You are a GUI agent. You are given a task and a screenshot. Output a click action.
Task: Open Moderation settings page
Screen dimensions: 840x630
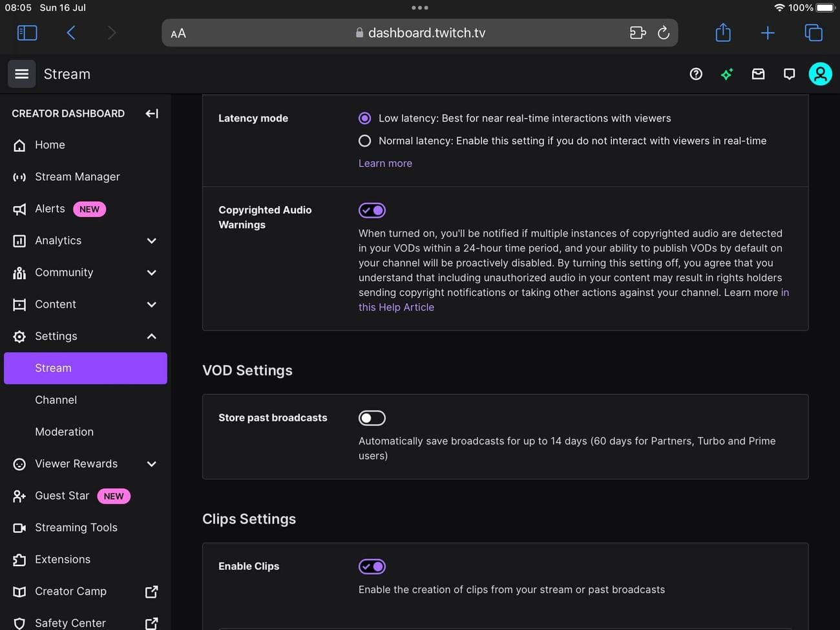coord(64,432)
